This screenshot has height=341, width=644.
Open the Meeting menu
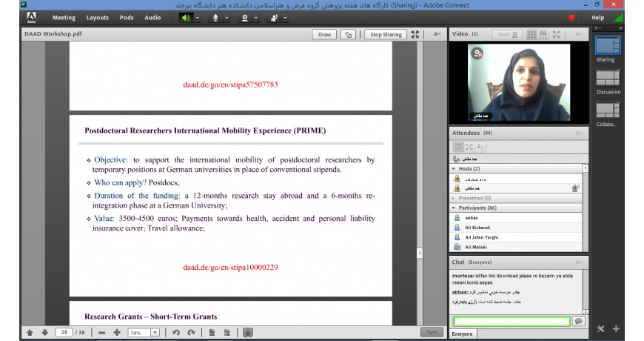click(64, 18)
